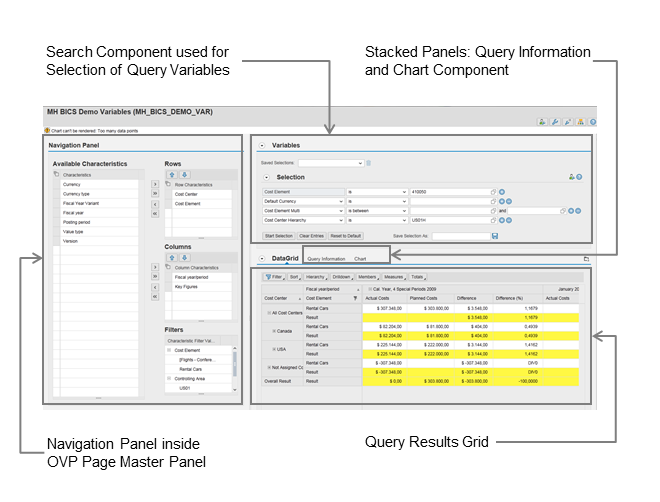This screenshot has height=502, width=660.
Task: Select Key Figures in the Columns list
Action: click(x=202, y=287)
